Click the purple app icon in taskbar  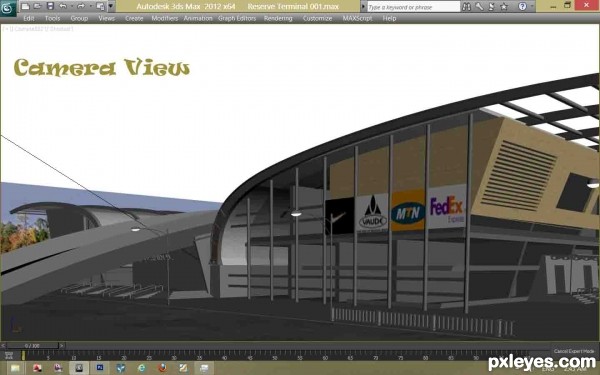point(58,368)
